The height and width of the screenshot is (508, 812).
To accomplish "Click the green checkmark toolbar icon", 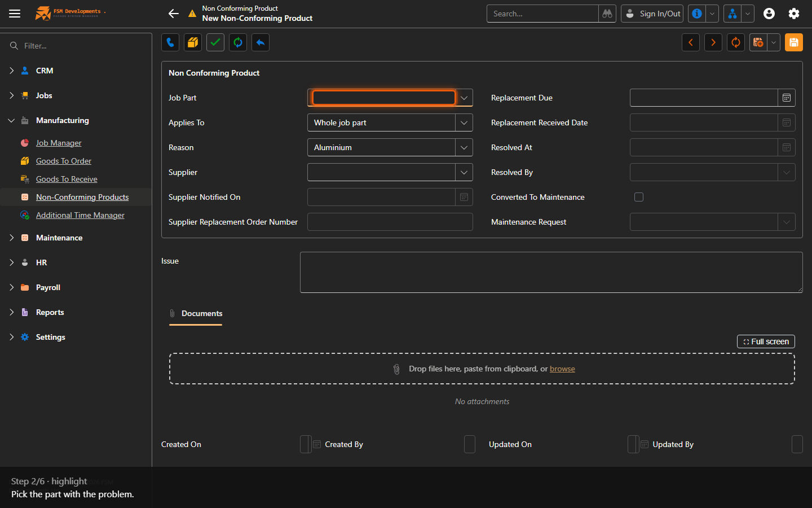I will tap(215, 42).
